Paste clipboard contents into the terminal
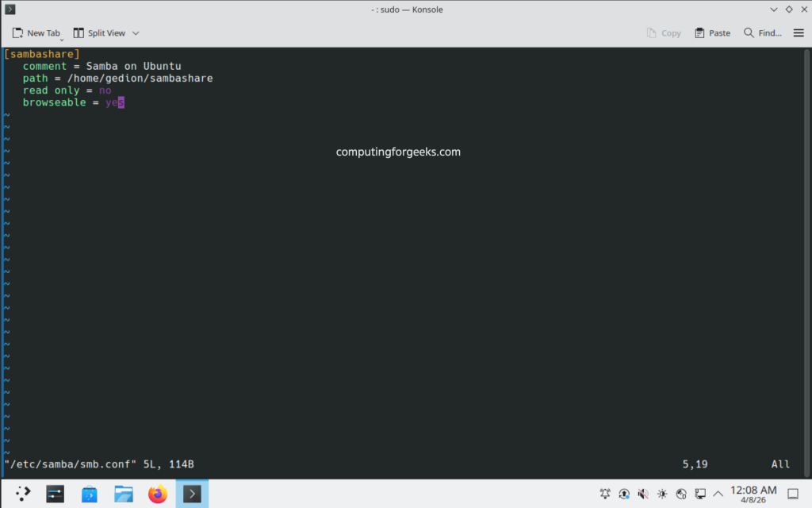Image resolution: width=812 pixels, height=508 pixels. pos(711,33)
